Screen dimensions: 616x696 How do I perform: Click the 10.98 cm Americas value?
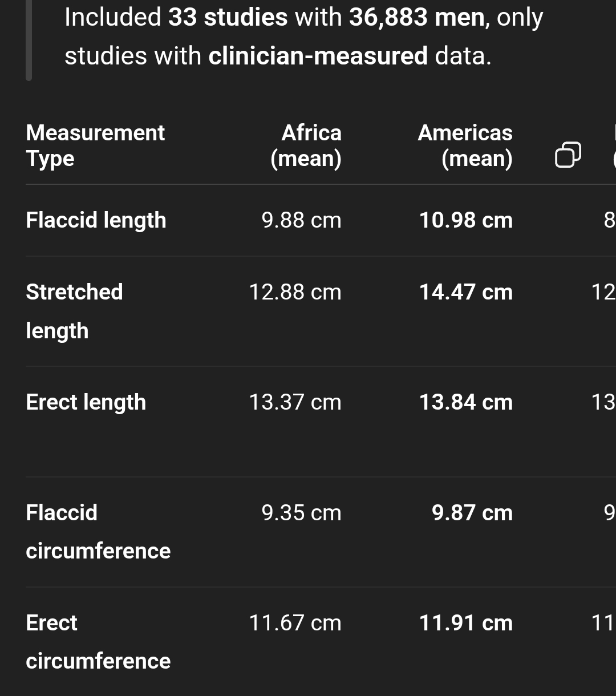465,220
